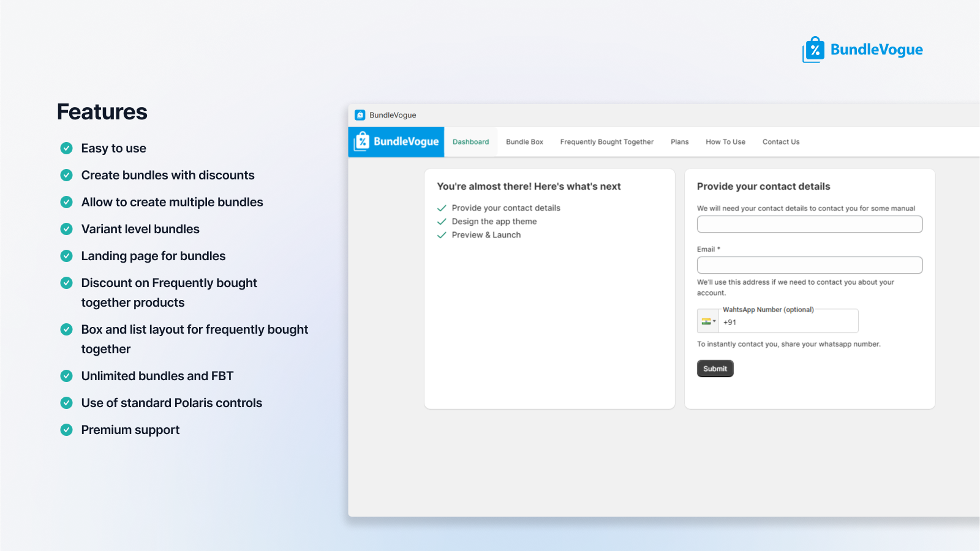The image size is (980, 551).
Task: Focus the Email input field
Action: pos(810,265)
